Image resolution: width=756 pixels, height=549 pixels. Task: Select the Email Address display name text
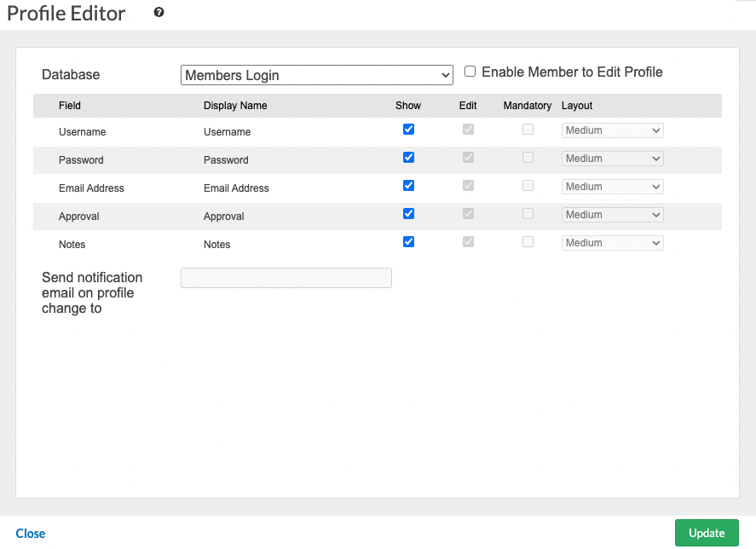click(x=236, y=188)
